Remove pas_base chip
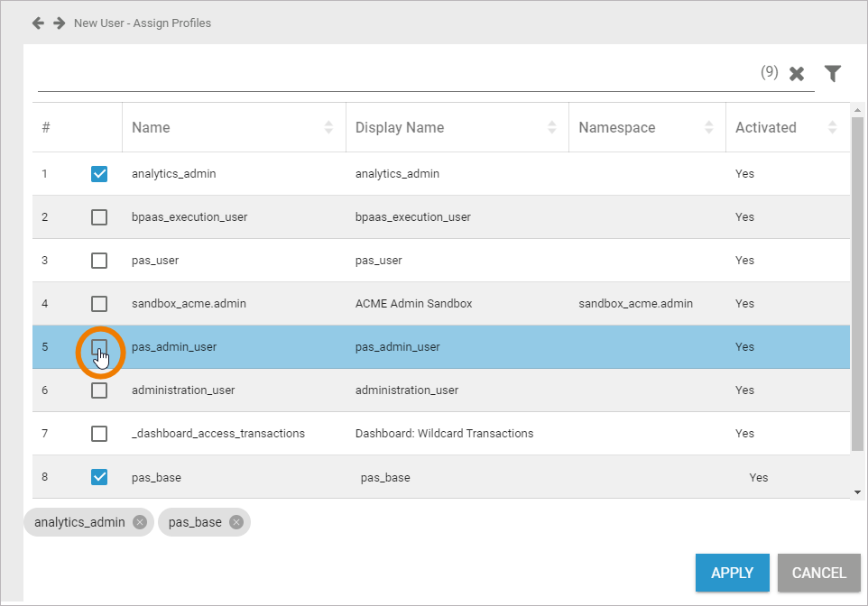 click(x=235, y=522)
